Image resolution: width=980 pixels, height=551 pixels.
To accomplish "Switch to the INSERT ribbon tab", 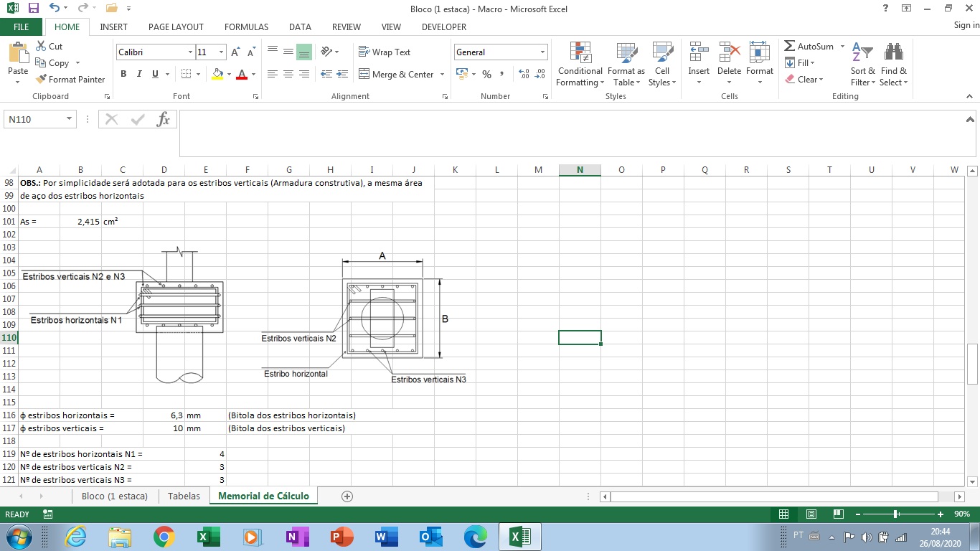I will 113,27.
